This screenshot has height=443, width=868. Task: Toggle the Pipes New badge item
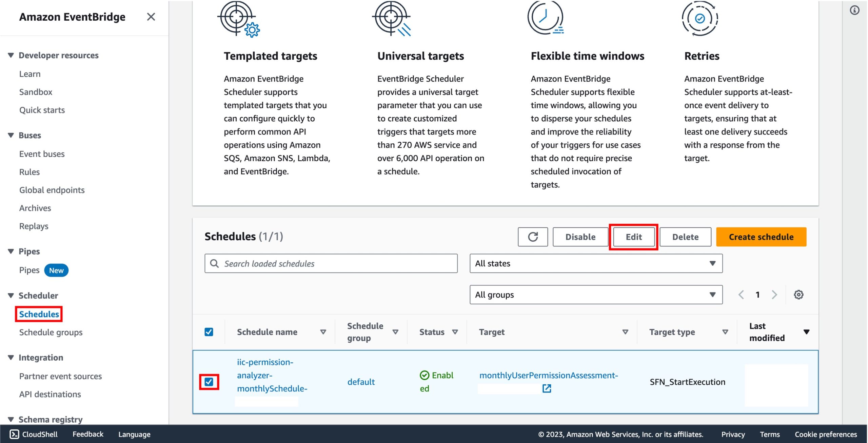pyautogui.click(x=42, y=269)
